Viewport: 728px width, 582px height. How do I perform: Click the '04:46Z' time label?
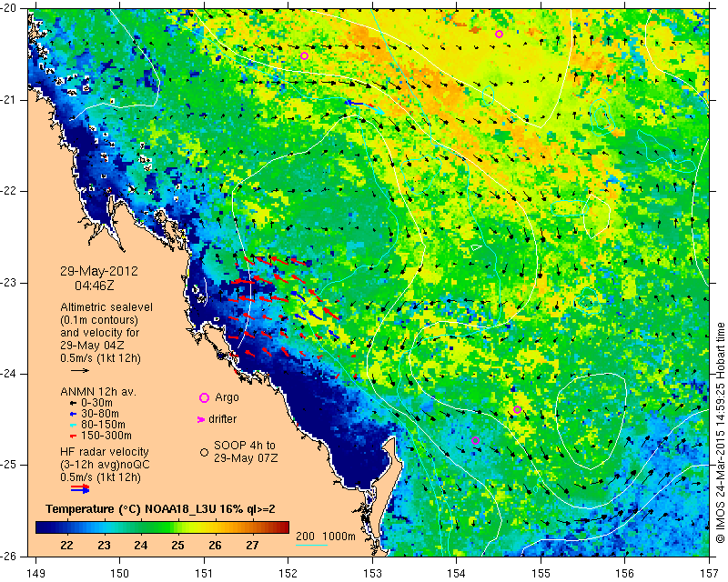pos(95,286)
